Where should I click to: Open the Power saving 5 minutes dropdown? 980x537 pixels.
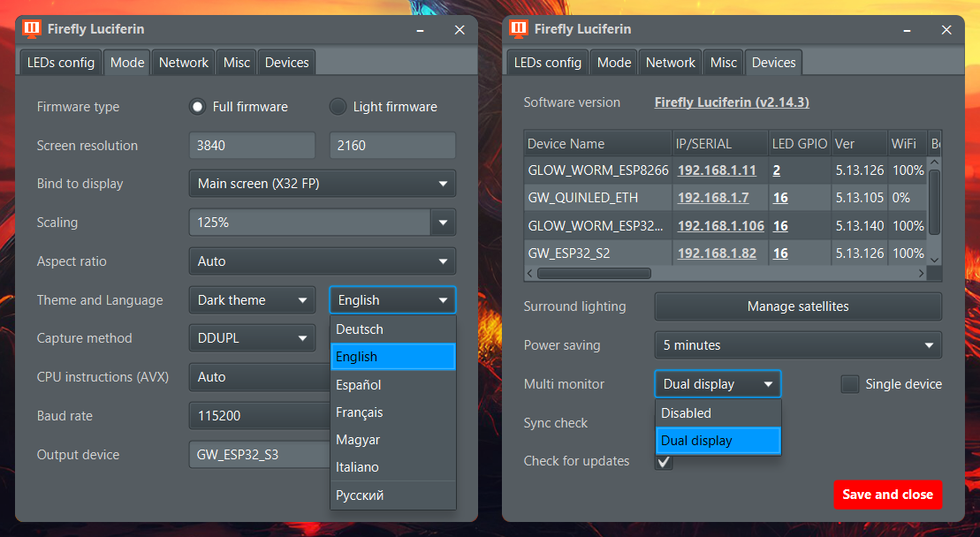(798, 345)
